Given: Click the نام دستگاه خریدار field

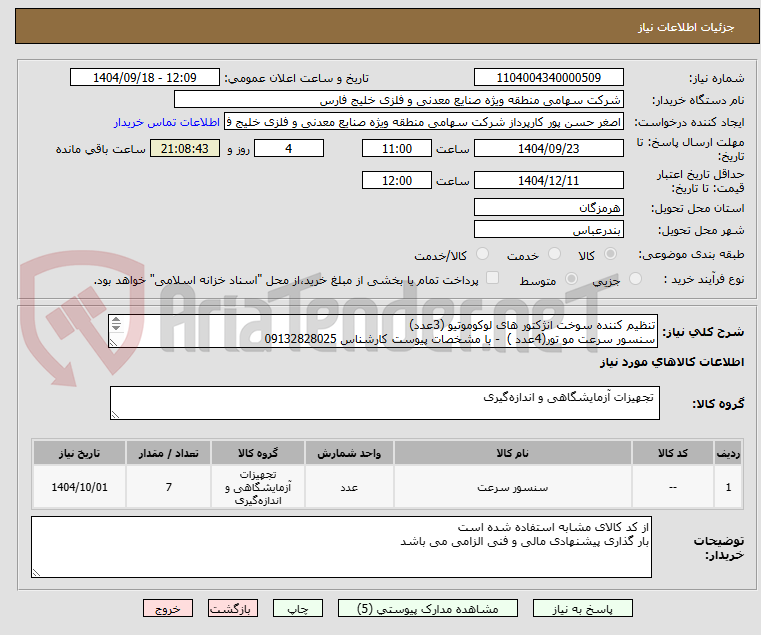Looking at the screenshot, I should pos(398,100).
